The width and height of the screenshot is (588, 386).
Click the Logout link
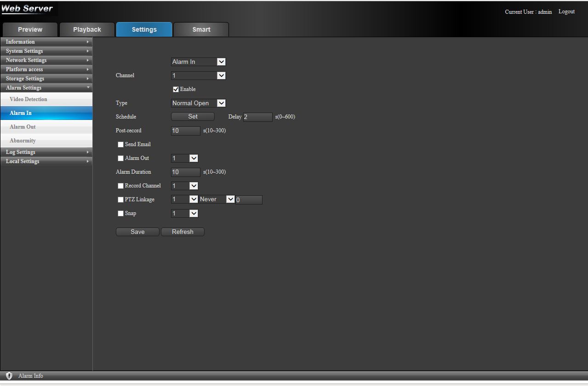click(x=566, y=11)
